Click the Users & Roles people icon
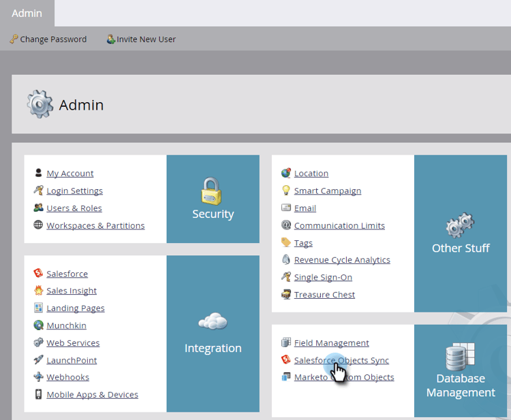 (38, 208)
